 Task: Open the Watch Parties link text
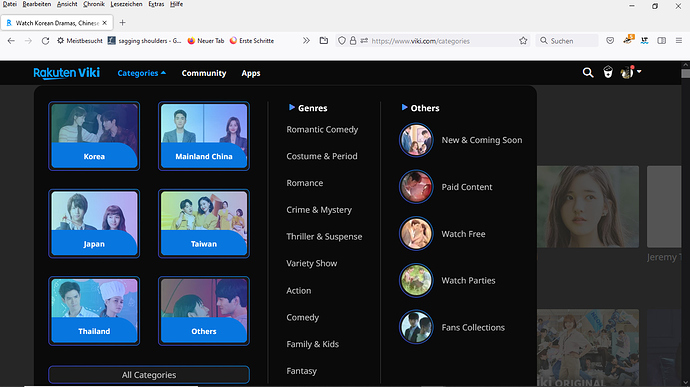468,280
